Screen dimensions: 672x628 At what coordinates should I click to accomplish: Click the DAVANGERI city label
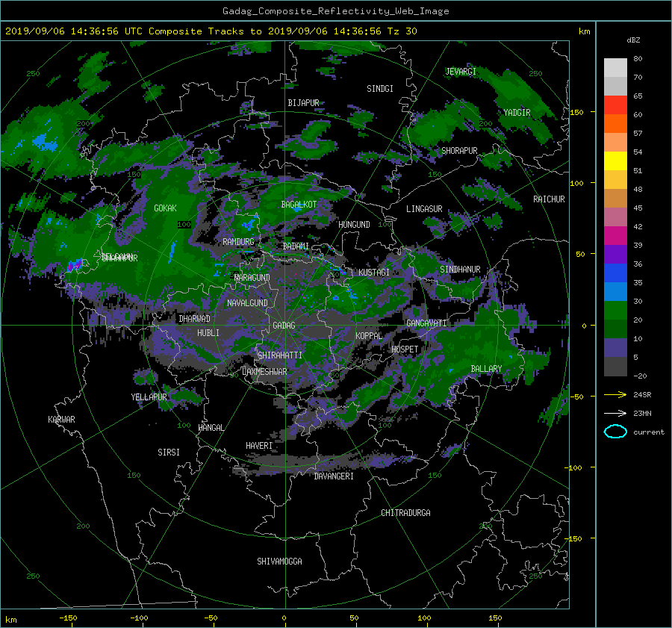tap(334, 476)
